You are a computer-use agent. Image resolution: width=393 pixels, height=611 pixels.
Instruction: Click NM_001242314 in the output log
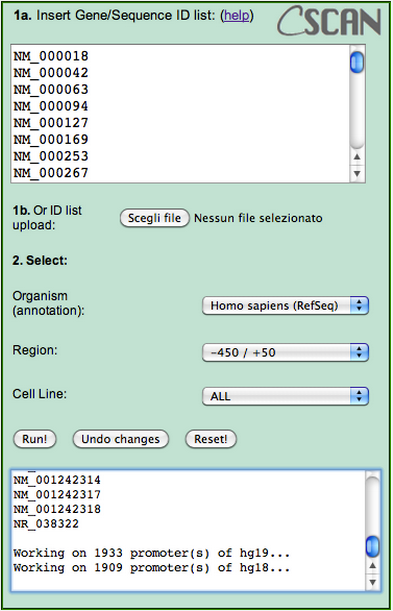[x=57, y=480]
